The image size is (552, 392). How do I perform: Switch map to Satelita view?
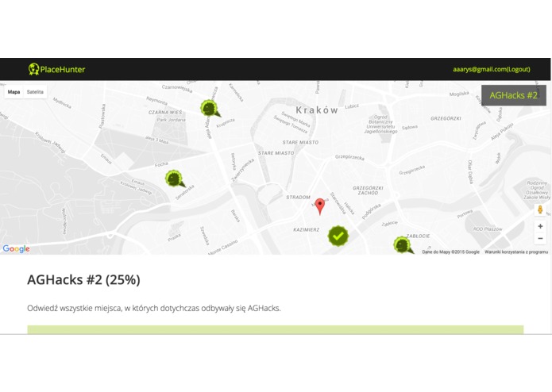pos(35,92)
